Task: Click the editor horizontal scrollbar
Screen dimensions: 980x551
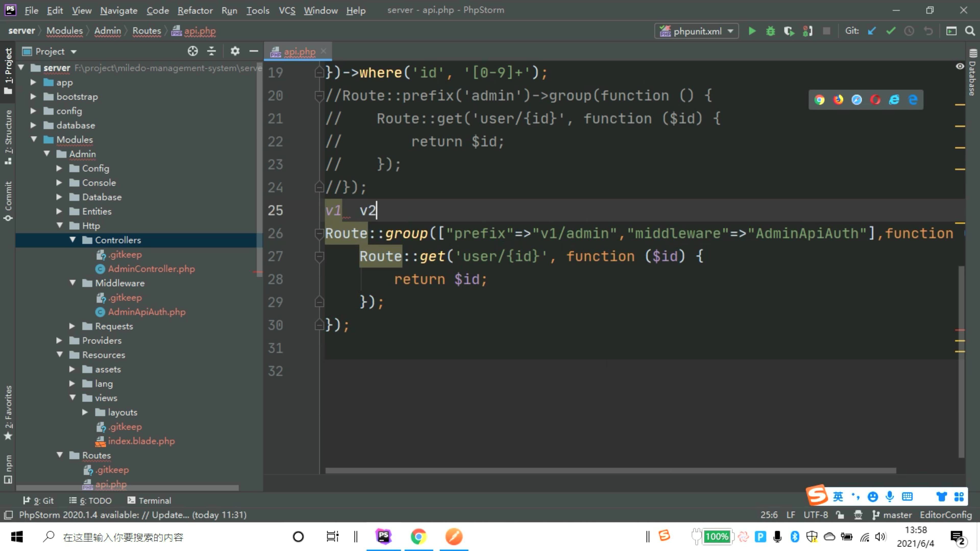Action: pyautogui.click(x=610, y=471)
